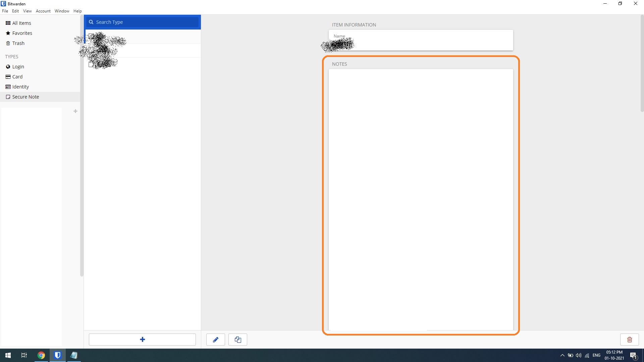Open the File menu
This screenshot has height=362, width=644.
pos(5,11)
